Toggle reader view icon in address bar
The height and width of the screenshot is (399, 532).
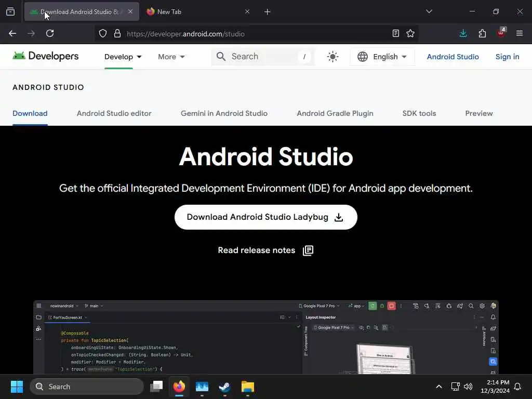pos(395,33)
